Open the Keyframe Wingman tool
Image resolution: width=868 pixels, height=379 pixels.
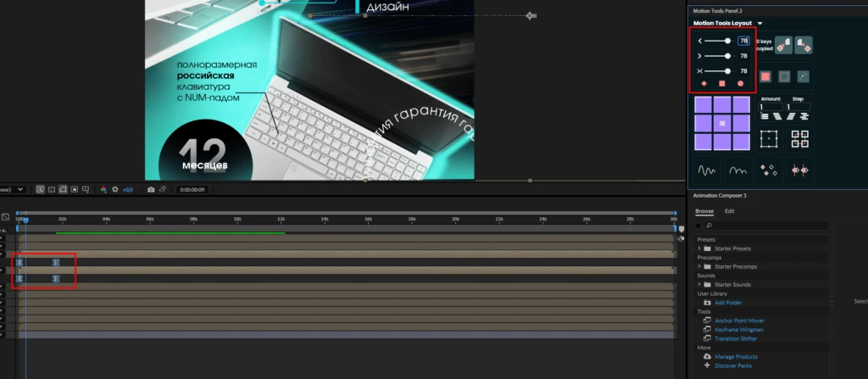(x=739, y=330)
